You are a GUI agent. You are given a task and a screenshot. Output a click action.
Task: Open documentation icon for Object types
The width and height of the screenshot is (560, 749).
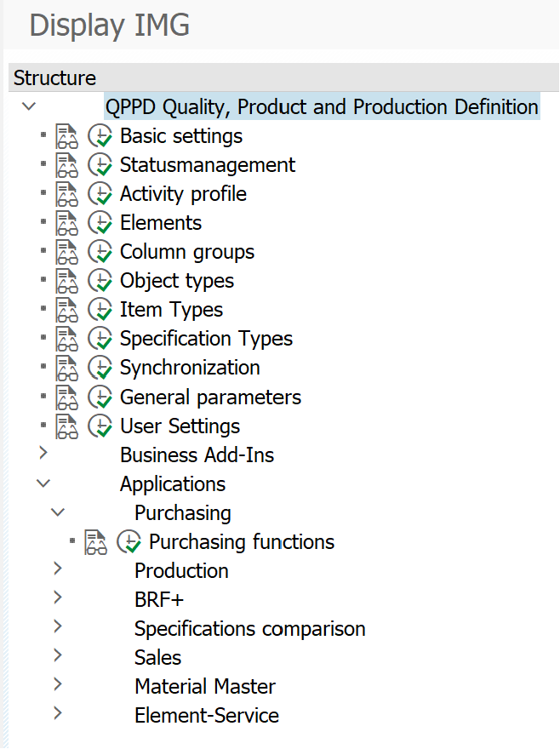click(x=66, y=281)
